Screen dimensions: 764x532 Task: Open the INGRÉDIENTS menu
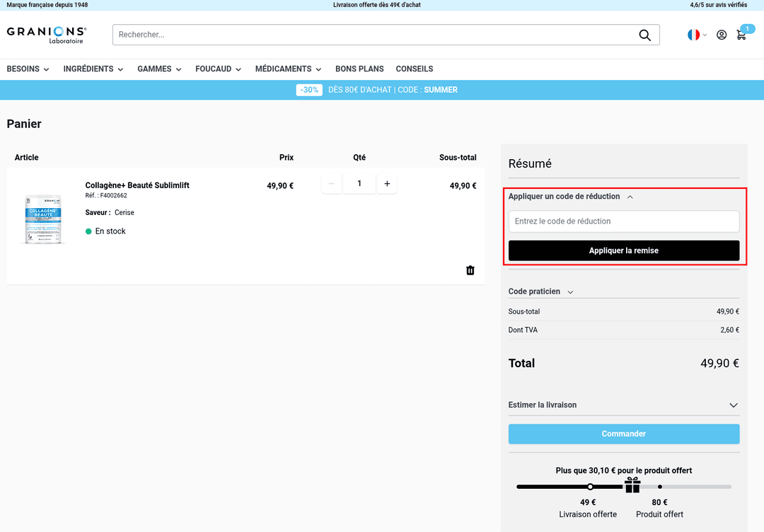click(x=93, y=69)
